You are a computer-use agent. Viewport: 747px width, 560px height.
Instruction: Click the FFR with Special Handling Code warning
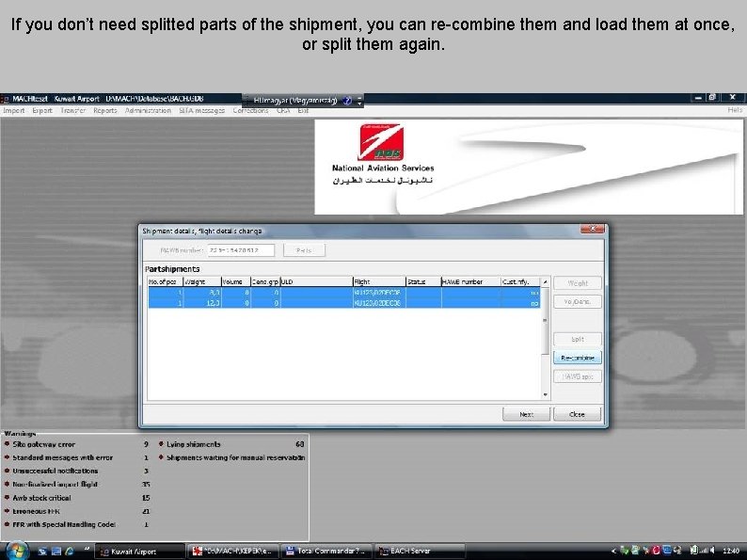64,524
